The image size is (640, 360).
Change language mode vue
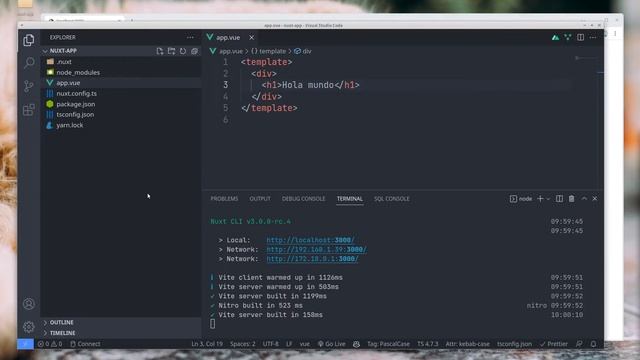click(x=304, y=344)
